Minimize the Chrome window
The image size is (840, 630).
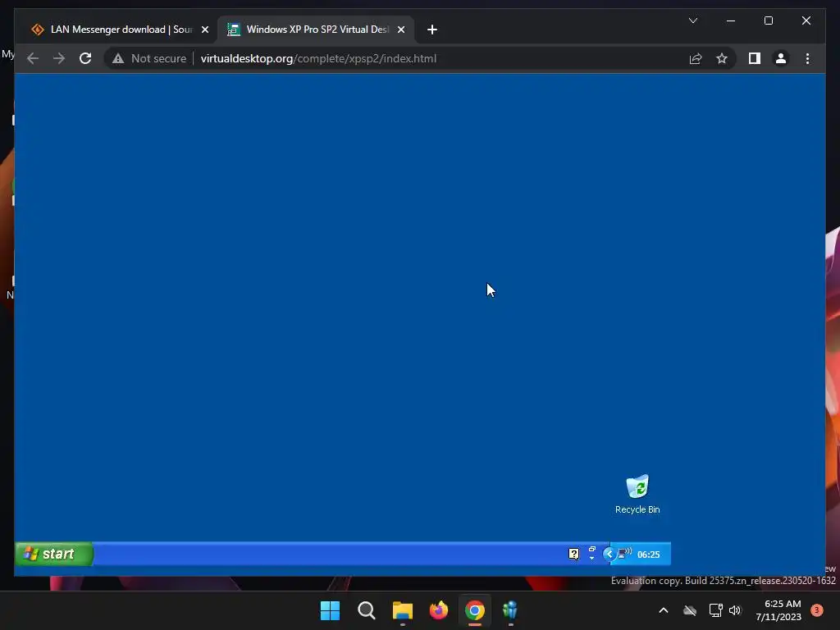point(731,21)
